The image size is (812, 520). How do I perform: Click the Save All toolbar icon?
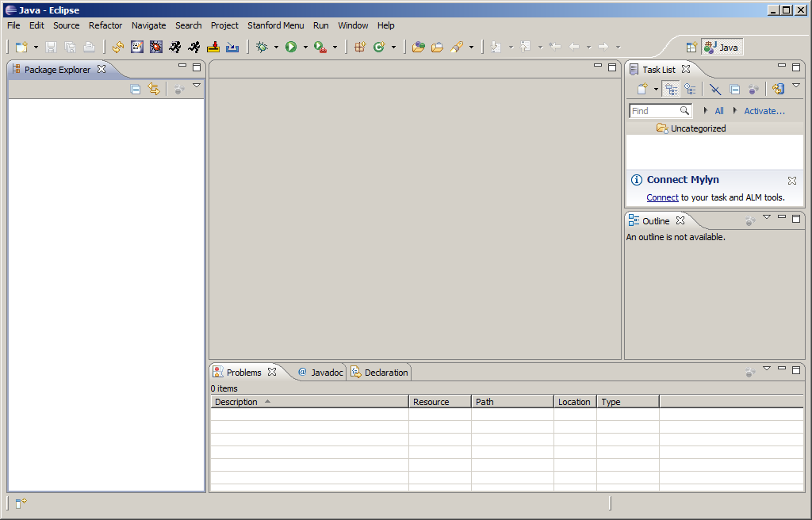70,47
